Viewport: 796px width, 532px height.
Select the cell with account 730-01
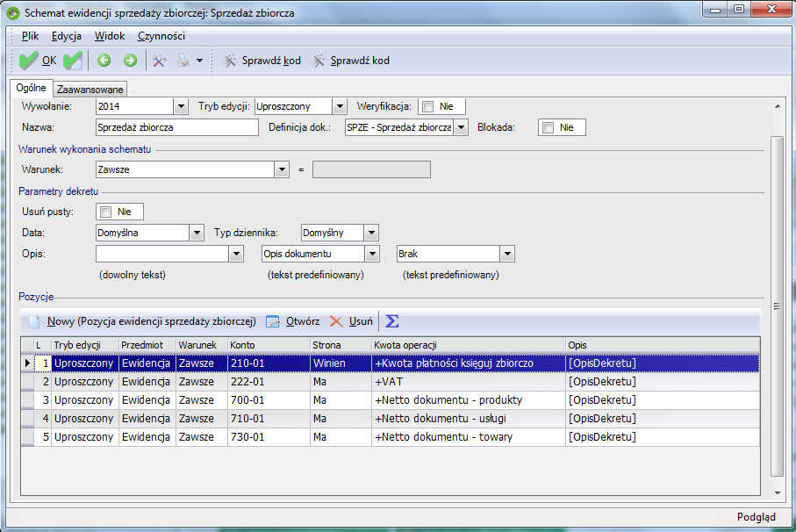tap(269, 437)
